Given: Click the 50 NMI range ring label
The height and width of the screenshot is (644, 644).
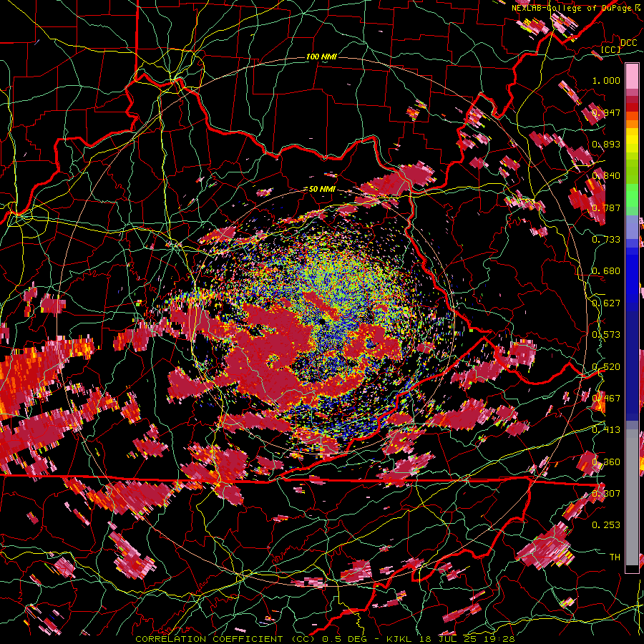Looking at the screenshot, I should coord(321,190).
